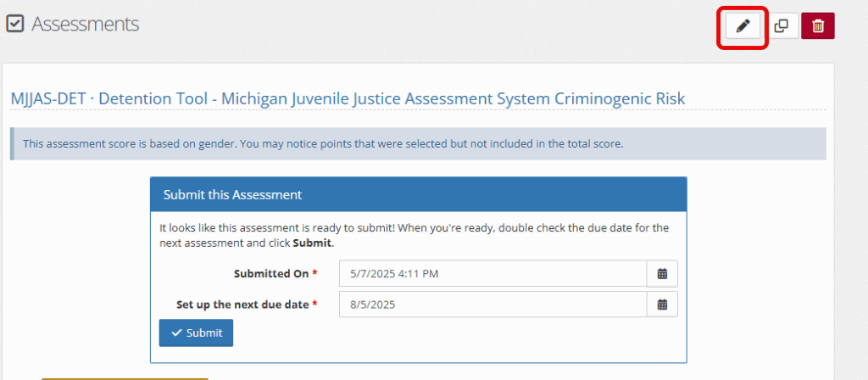The image size is (868, 380).
Task: Click the Assessments page heading text
Action: 86,24
